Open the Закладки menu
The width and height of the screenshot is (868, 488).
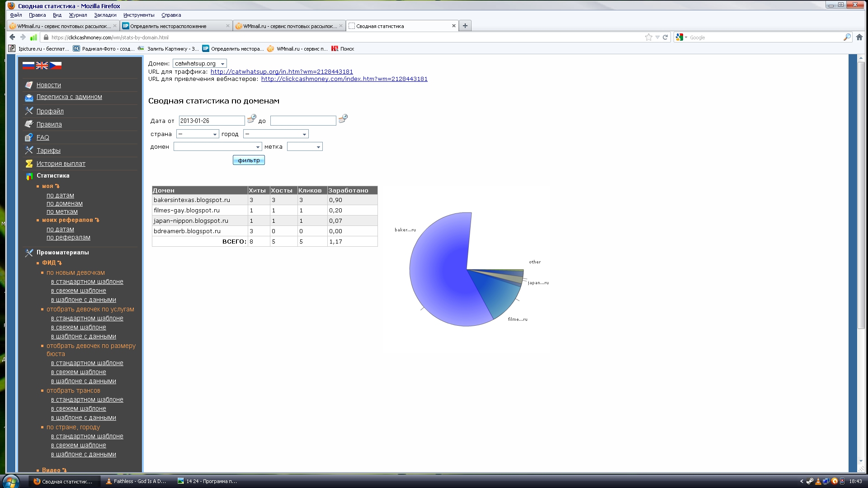point(105,15)
